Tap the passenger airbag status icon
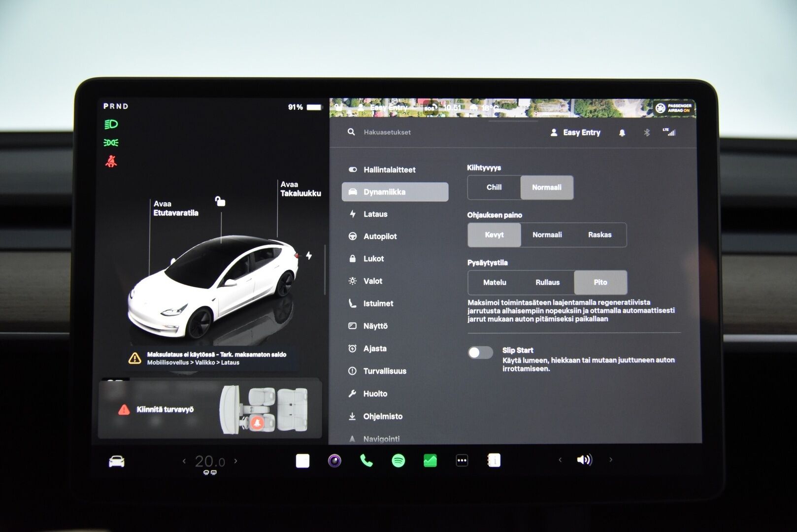This screenshot has height=532, width=797. 673,108
